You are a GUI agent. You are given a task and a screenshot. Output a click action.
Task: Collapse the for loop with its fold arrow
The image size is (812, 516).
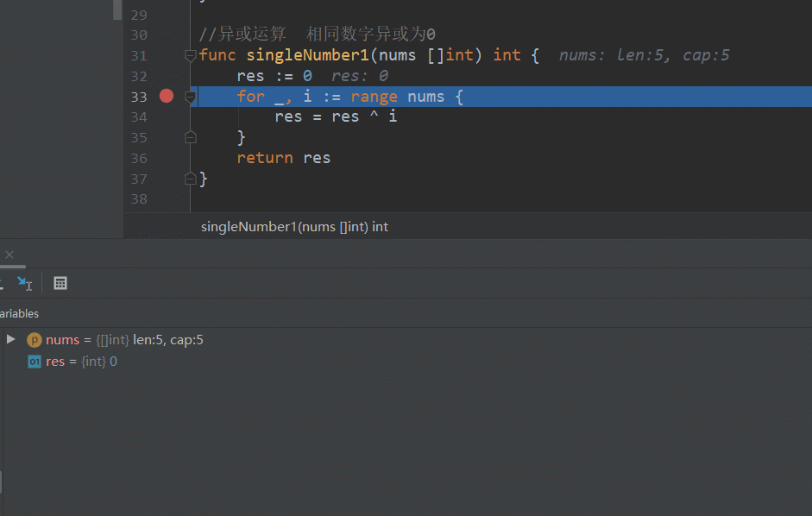pos(190,96)
